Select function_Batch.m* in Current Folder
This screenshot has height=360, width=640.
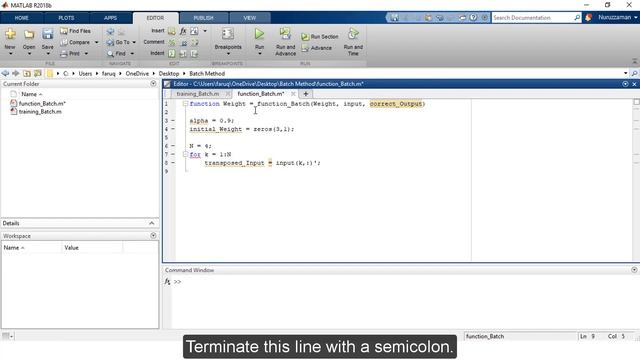point(42,104)
